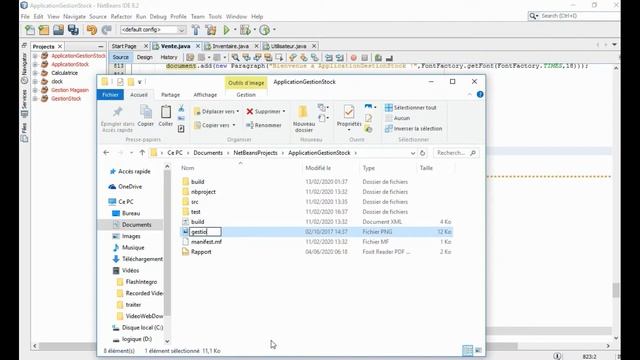Click Profile Project icon in NetBeans toolbar
This screenshot has width=640, height=360.
click(x=264, y=30)
